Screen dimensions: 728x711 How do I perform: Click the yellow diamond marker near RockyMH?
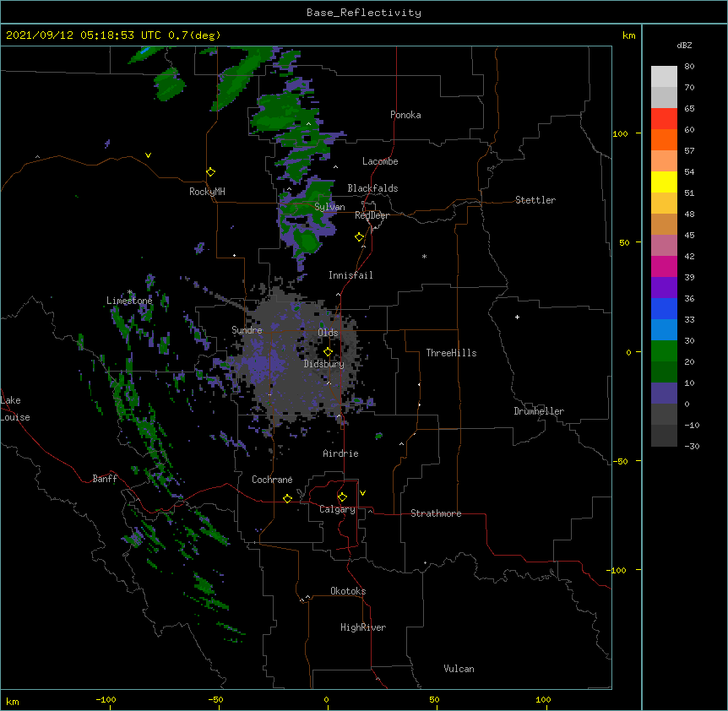coord(210,172)
